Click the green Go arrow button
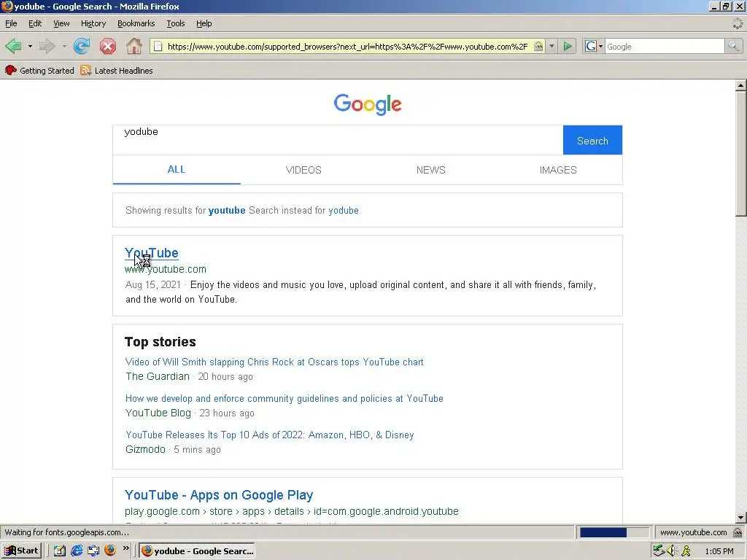747x560 pixels. (x=568, y=46)
